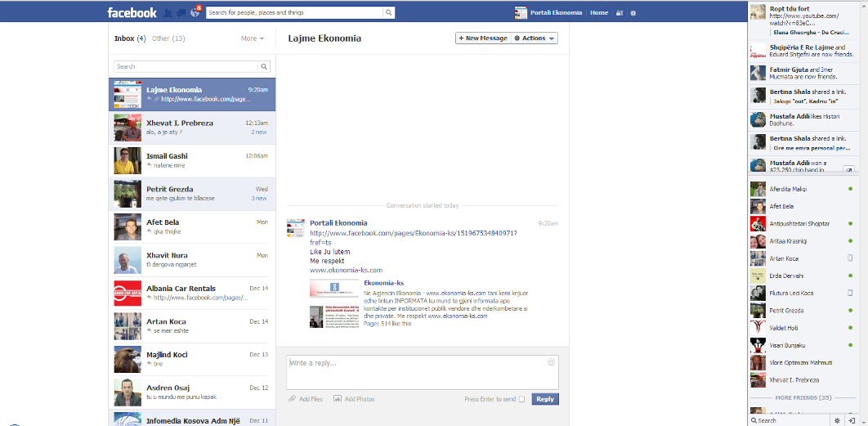Open Infomedia Kosova Adm conversation in inbox
Image resolution: width=868 pixels, height=426 pixels.
pyautogui.click(x=192, y=418)
